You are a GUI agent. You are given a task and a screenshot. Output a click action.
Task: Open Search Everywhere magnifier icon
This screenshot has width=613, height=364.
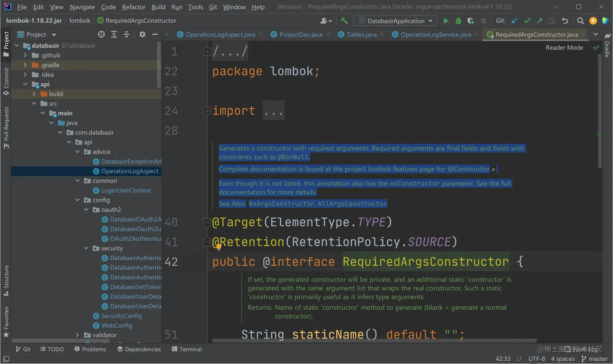(x=580, y=21)
